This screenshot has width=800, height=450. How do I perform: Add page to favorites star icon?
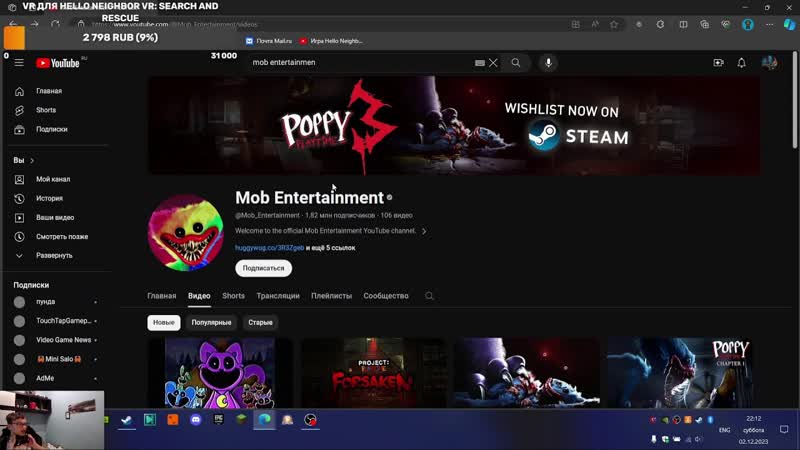click(614, 24)
